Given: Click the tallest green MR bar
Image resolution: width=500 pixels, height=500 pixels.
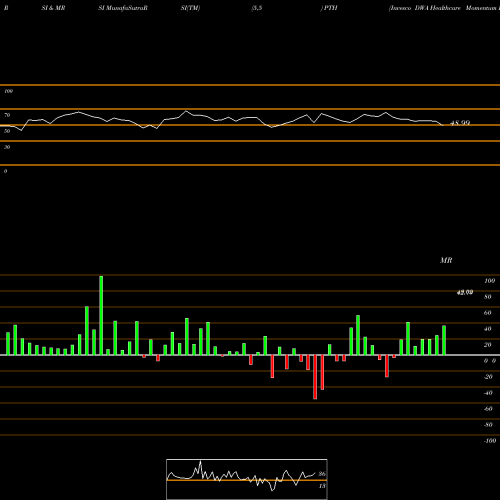Looking at the screenshot, I should tap(101, 315).
